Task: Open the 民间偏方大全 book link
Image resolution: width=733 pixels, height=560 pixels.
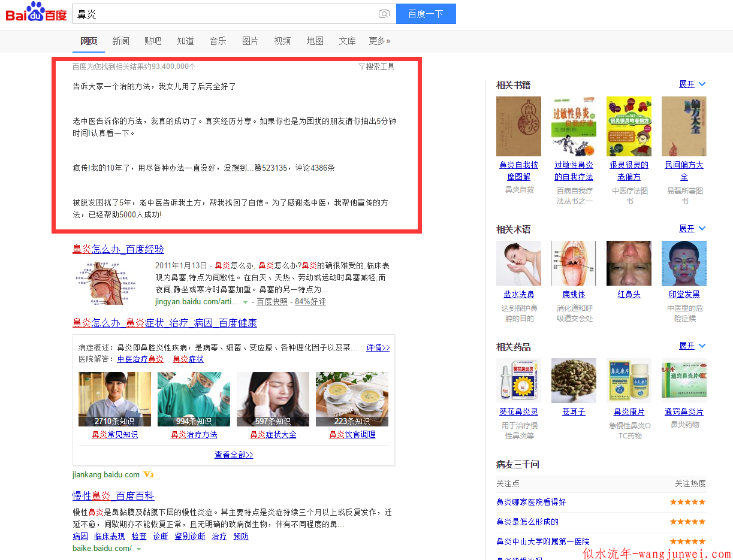Action: tap(684, 171)
